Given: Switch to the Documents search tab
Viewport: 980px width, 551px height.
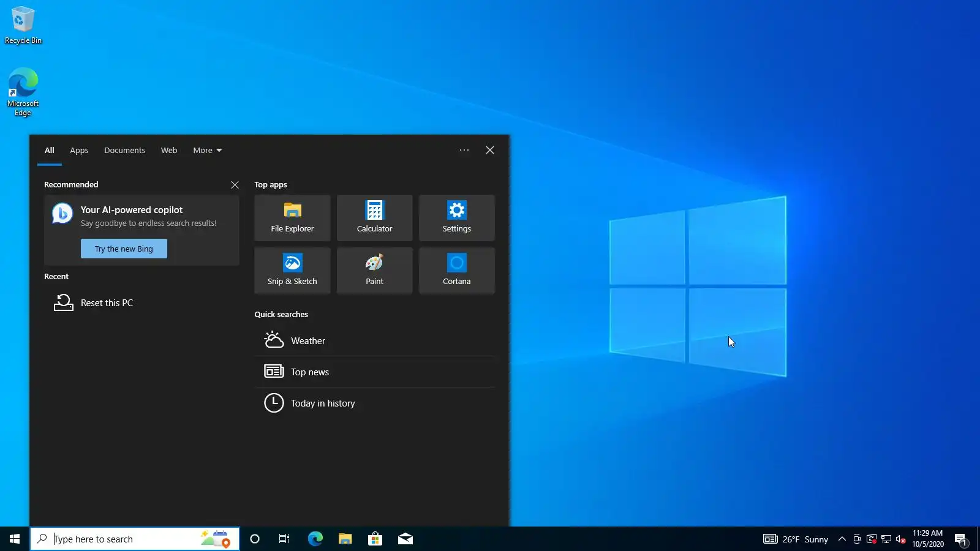Looking at the screenshot, I should (x=124, y=150).
